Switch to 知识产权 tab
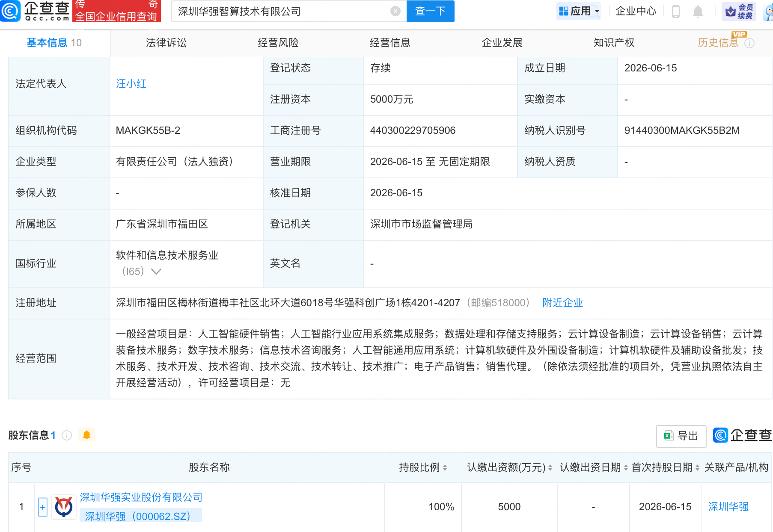This screenshot has height=532, width=773. click(x=614, y=43)
